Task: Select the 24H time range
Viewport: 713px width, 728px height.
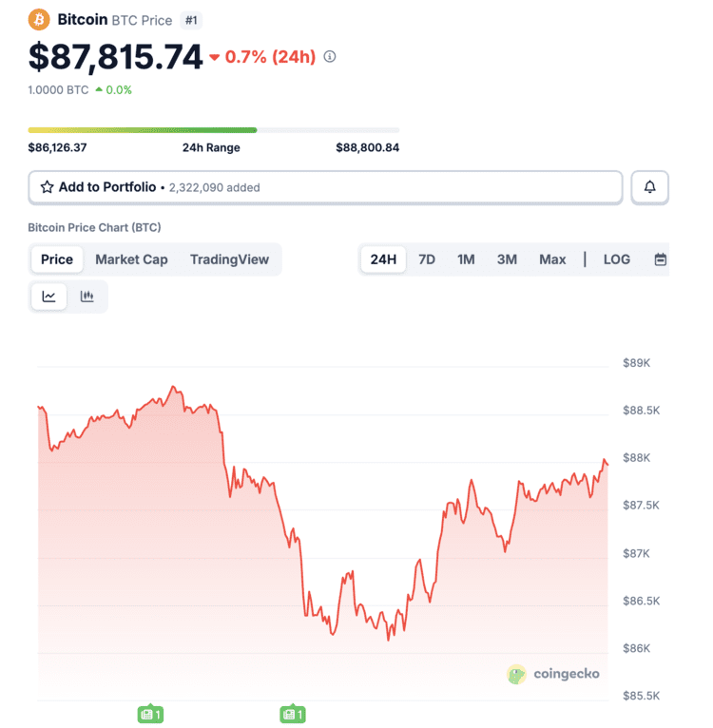Action: [383, 259]
